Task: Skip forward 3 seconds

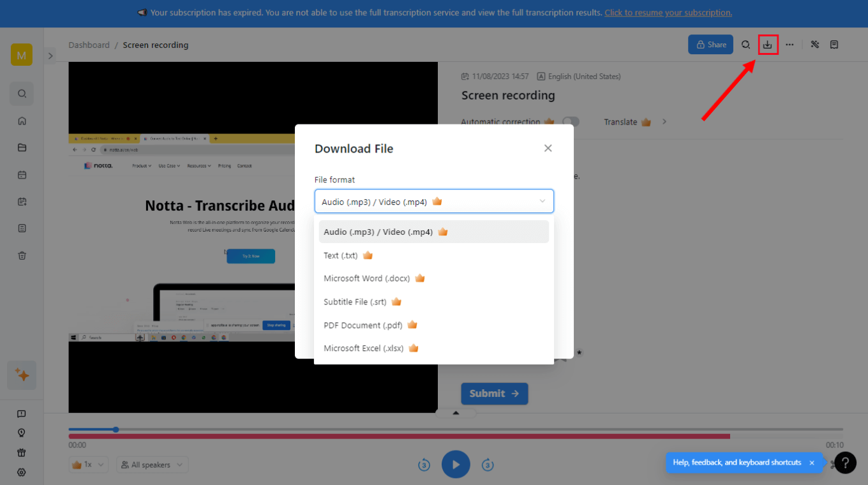Action: coord(488,465)
